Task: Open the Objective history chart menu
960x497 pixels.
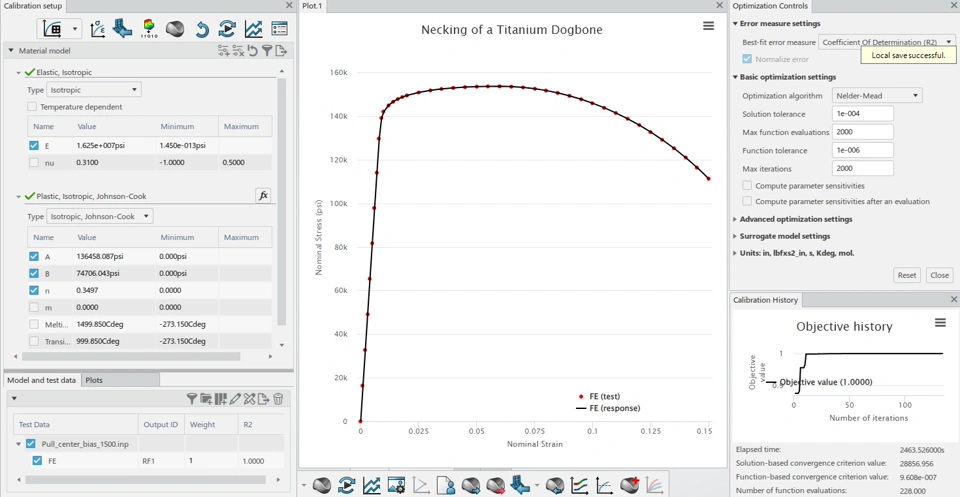Action: coord(940,323)
